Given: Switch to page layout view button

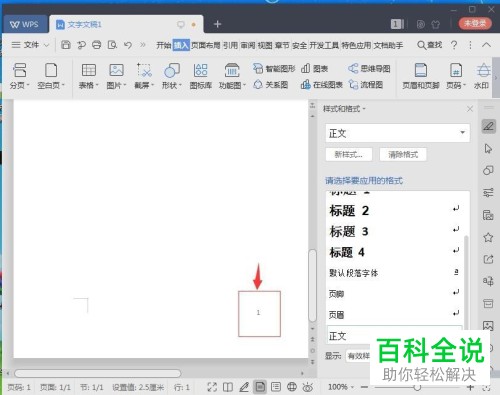Looking at the screenshot, I should point(260,387).
